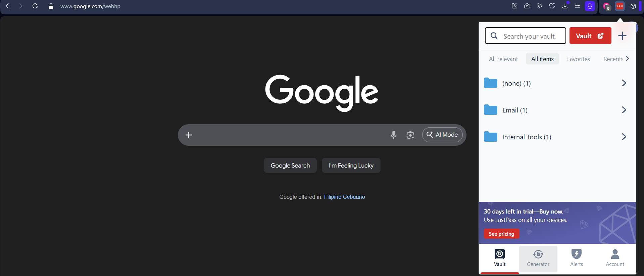Open the send/flow arrow icon
This screenshot has height=276, width=644.
pyautogui.click(x=540, y=6)
